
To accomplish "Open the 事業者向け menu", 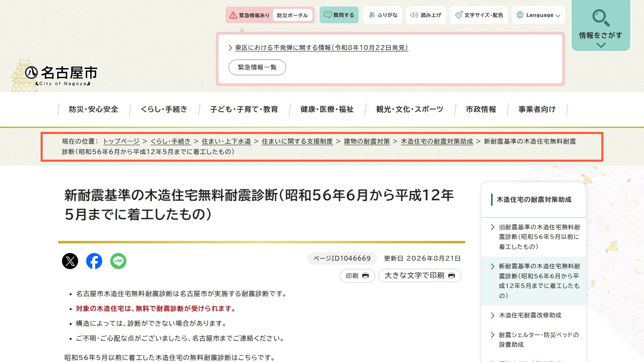I will (x=537, y=109).
